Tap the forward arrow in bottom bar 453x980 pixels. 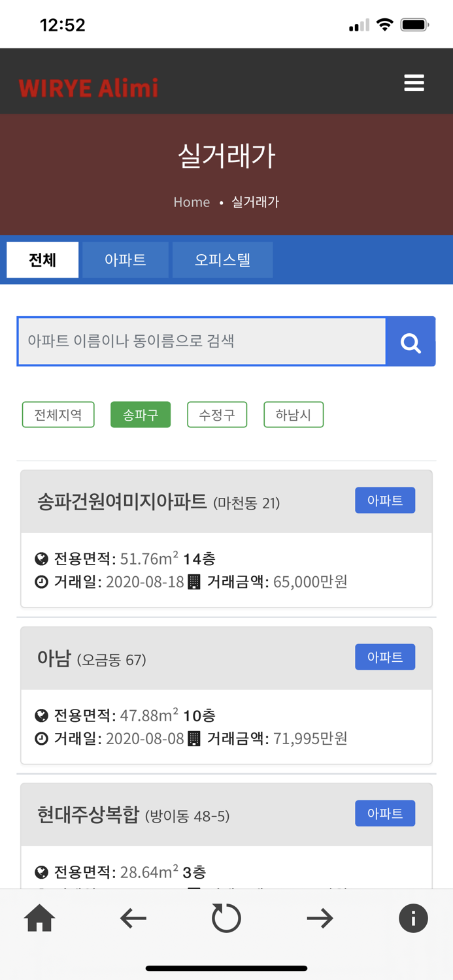[320, 917]
